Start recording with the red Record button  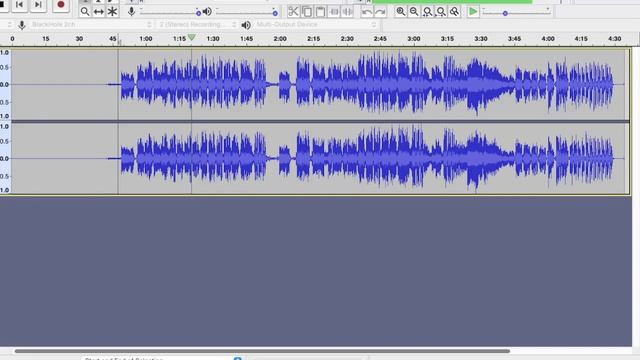pos(61,5)
